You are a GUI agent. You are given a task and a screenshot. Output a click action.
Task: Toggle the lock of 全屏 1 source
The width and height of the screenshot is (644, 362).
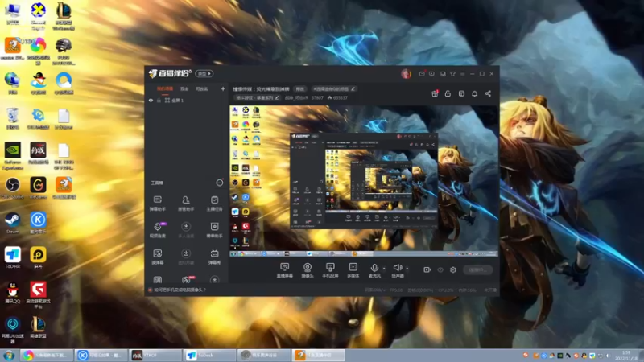(159, 100)
